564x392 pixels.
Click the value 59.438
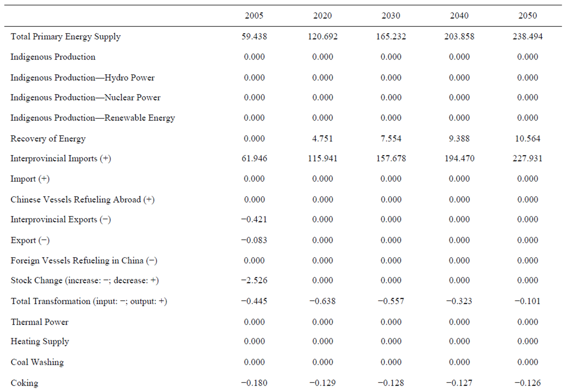click(254, 37)
